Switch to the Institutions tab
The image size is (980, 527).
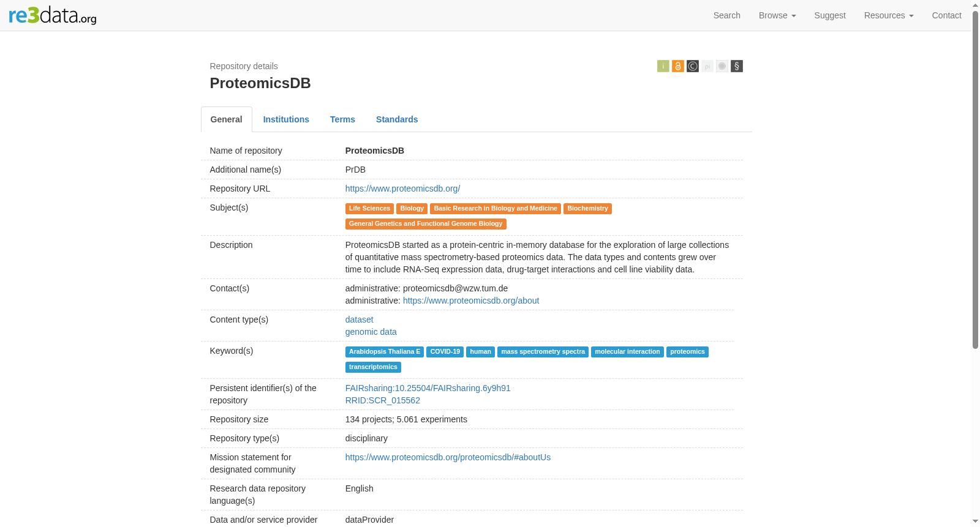286,119
